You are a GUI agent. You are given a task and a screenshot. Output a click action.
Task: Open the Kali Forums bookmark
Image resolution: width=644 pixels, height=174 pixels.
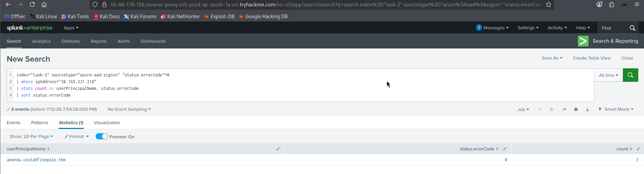pyautogui.click(x=140, y=16)
